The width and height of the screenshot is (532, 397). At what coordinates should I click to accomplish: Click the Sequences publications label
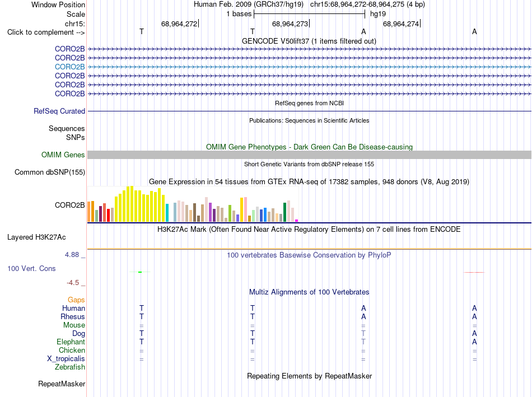tap(67, 129)
